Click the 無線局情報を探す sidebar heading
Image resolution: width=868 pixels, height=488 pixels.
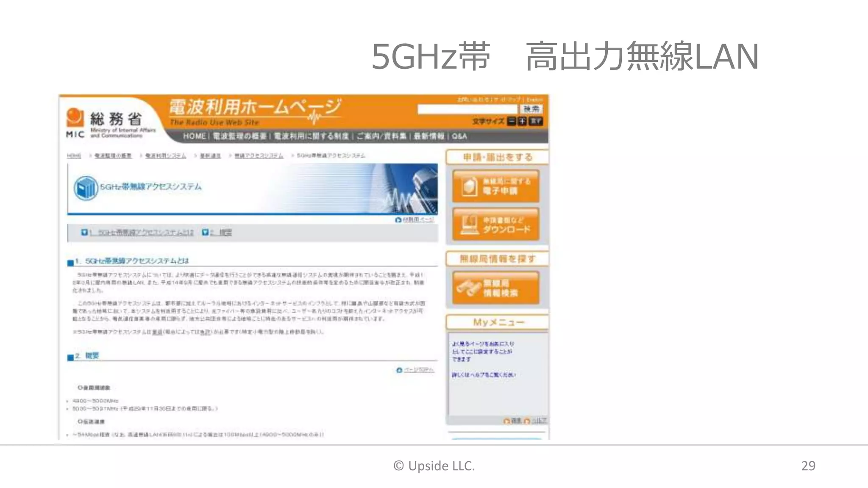pyautogui.click(x=497, y=259)
